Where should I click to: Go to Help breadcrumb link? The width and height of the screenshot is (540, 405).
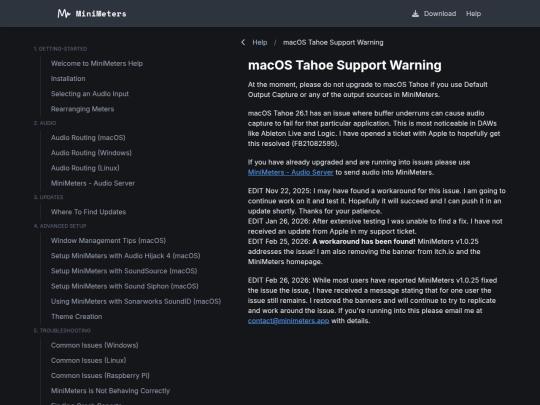tap(260, 42)
